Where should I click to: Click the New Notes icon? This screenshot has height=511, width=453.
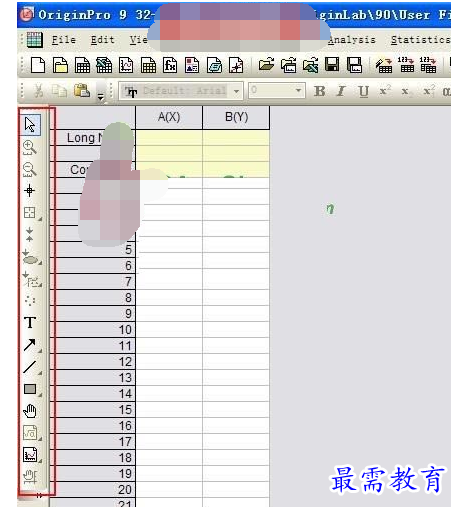(214, 65)
